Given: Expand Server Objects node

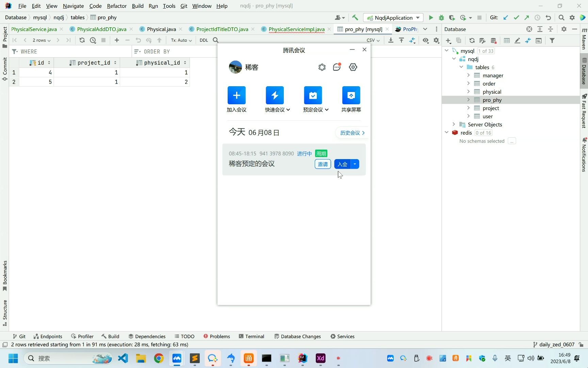Looking at the screenshot, I should (454, 124).
